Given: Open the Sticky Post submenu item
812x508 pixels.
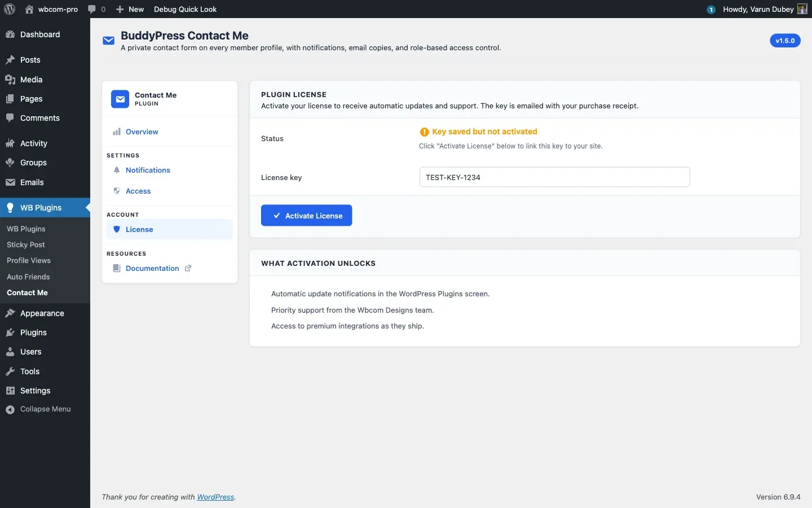Looking at the screenshot, I should click(x=26, y=244).
